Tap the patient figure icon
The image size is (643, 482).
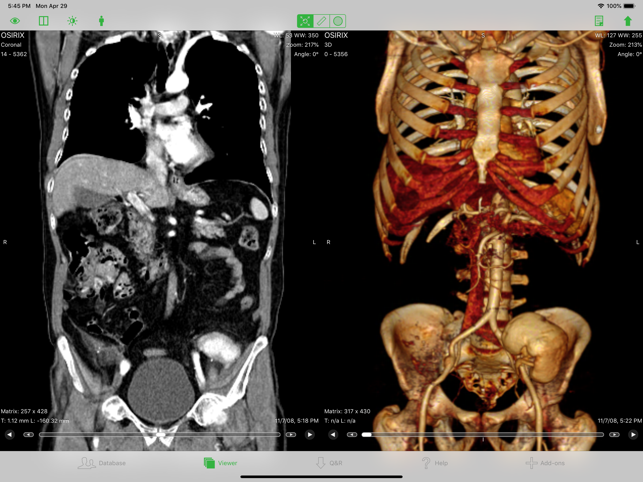click(x=101, y=21)
